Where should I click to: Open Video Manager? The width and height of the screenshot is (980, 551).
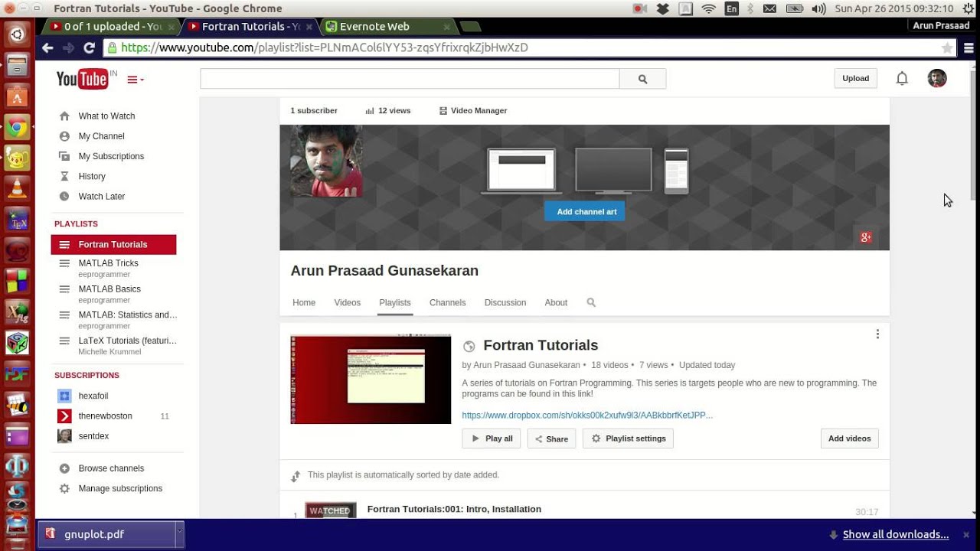472,111
